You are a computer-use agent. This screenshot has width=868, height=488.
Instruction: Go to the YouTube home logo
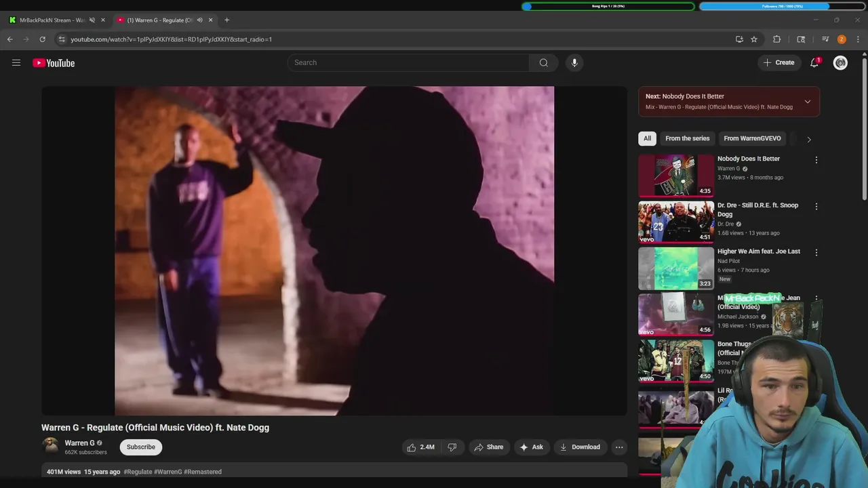click(54, 63)
